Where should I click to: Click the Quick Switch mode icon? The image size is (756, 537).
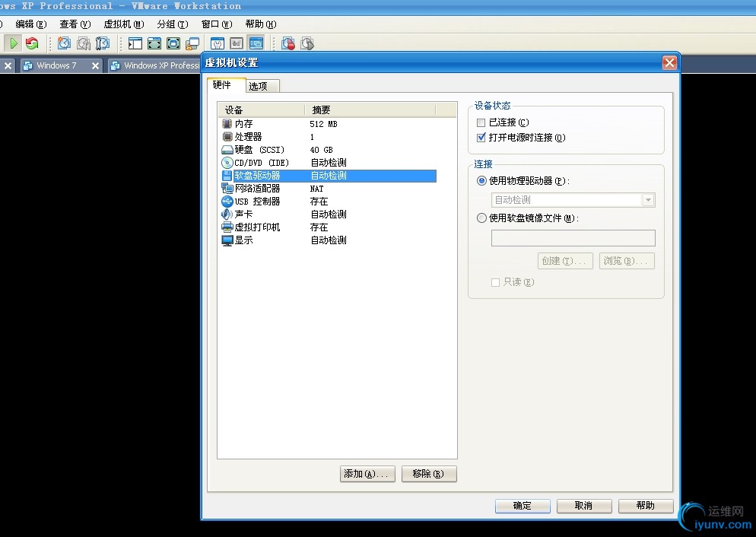tap(154, 43)
